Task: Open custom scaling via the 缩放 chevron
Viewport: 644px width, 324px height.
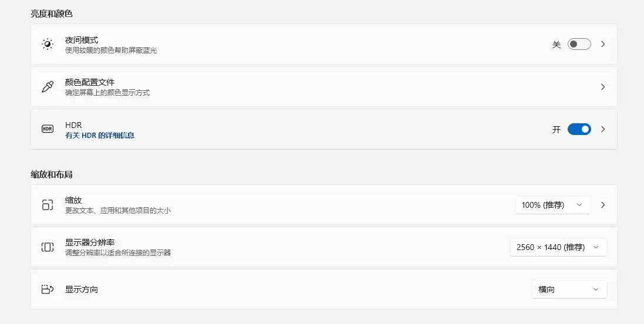Action: [x=603, y=205]
